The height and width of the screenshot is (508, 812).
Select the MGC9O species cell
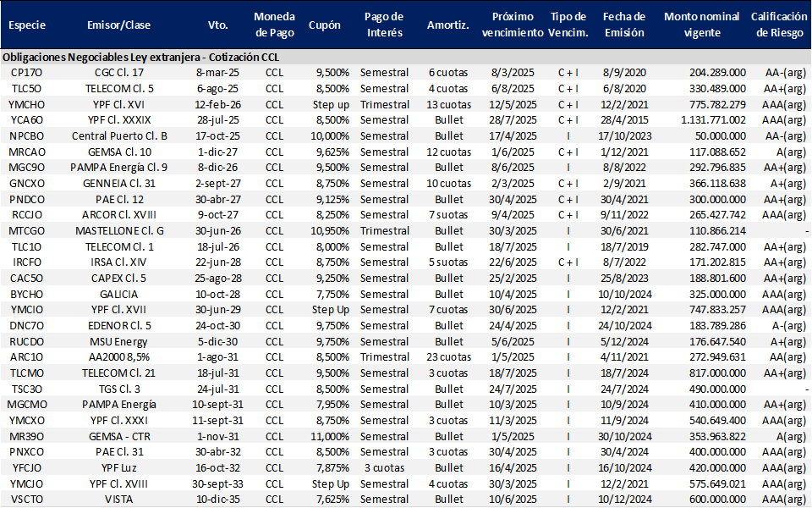[26, 168]
